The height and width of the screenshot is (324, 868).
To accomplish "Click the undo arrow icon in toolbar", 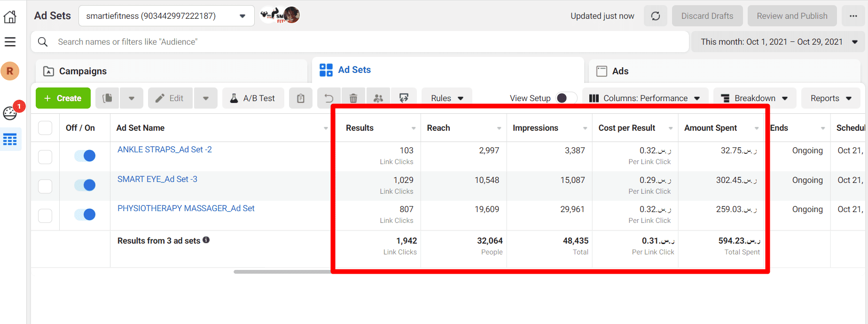I will [329, 98].
